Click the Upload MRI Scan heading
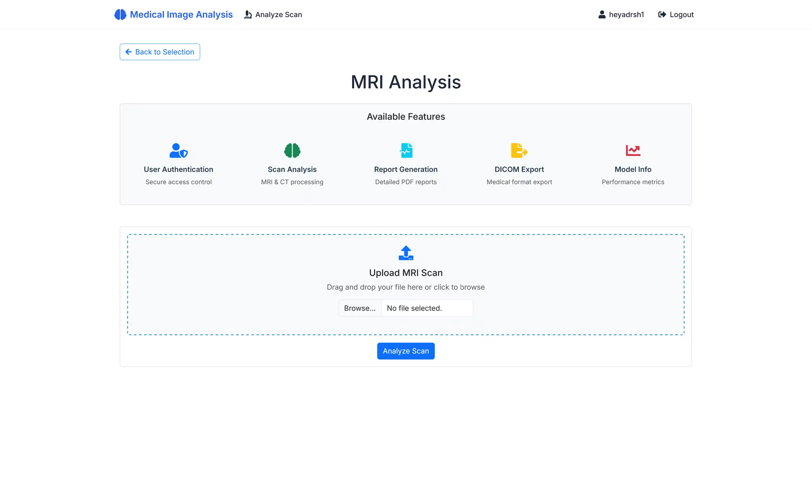 406,273
